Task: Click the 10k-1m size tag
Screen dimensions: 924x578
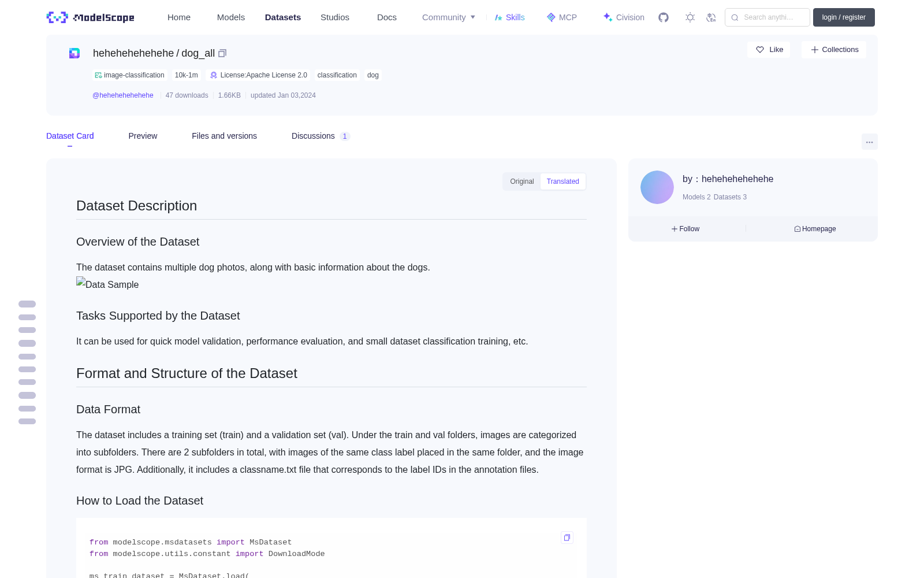Action: click(x=187, y=75)
